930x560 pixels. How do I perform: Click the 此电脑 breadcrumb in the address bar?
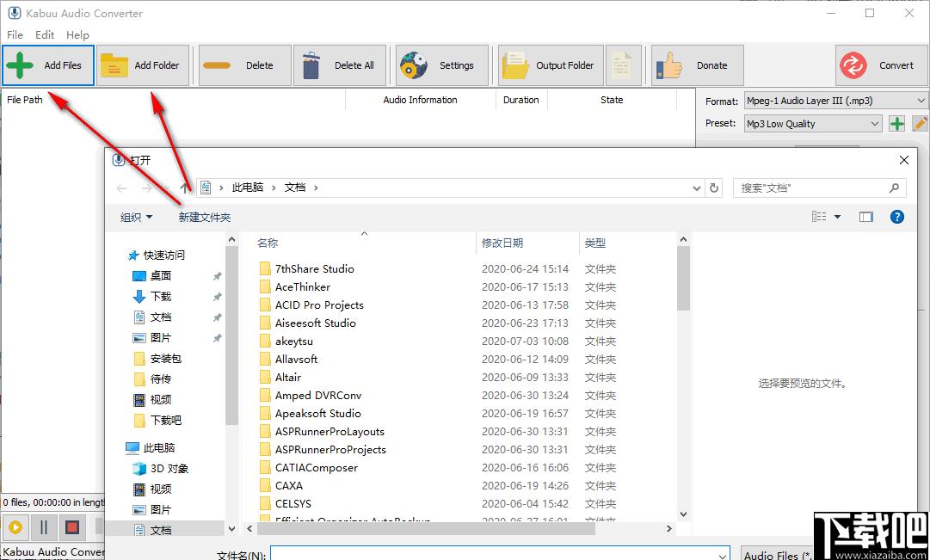[247, 188]
